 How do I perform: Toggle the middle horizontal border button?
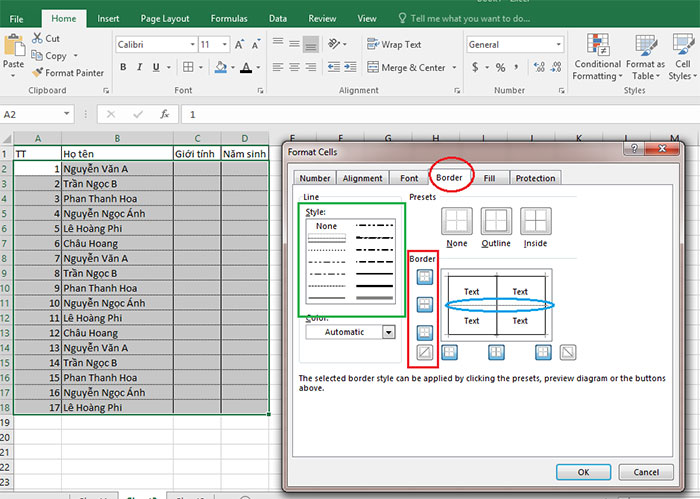click(x=427, y=303)
